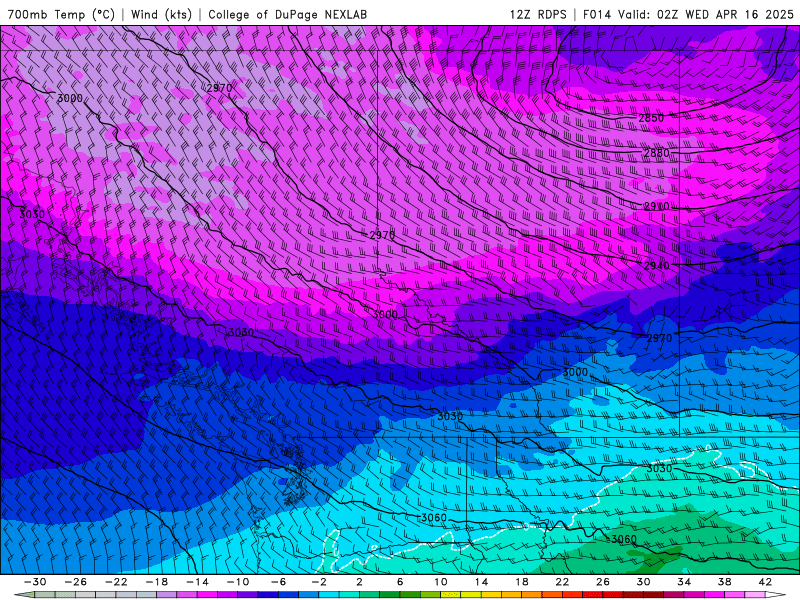
Task: Click the "12Z RDPS" model run label
Action: [x=538, y=14]
